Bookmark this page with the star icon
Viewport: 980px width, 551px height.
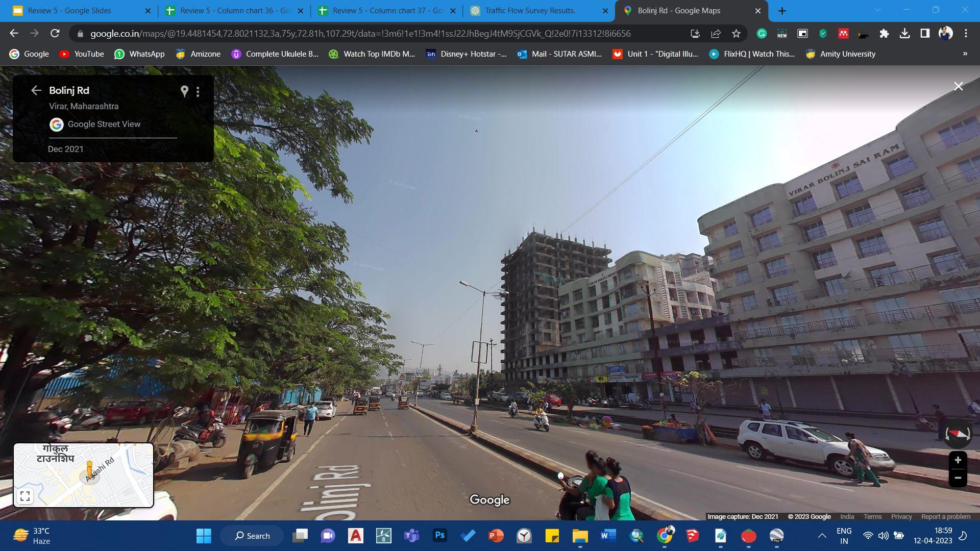736,34
